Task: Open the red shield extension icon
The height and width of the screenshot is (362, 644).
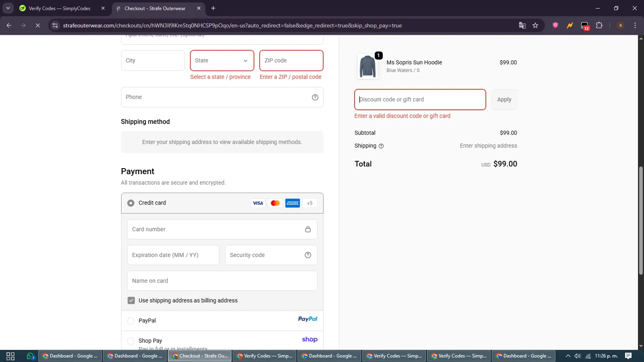Action: point(556,25)
